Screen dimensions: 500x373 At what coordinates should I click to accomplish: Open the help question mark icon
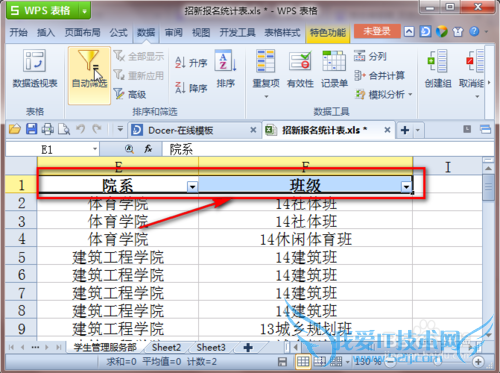point(474,32)
